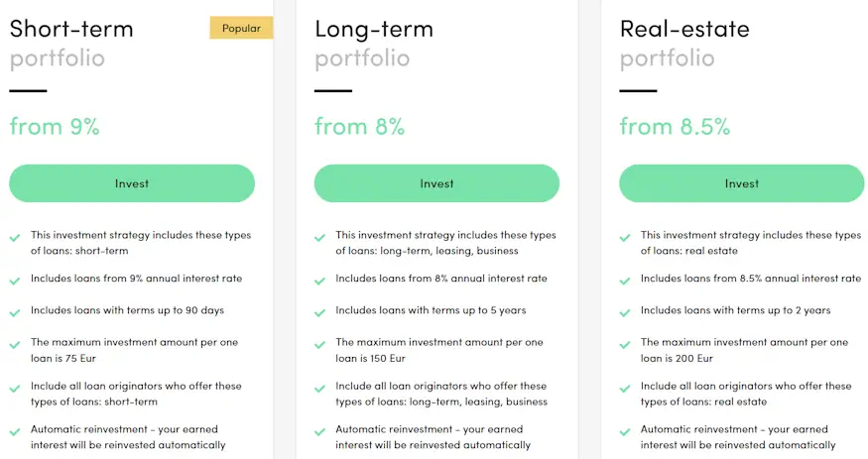The height and width of the screenshot is (459, 868).
Task: Click the yellow Popular badge
Action: click(241, 28)
